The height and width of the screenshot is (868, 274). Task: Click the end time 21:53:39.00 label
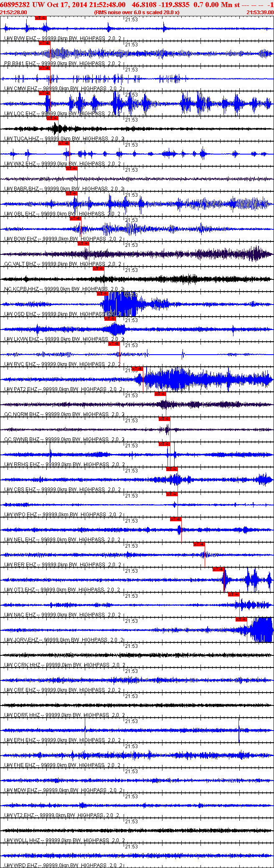point(260,13)
